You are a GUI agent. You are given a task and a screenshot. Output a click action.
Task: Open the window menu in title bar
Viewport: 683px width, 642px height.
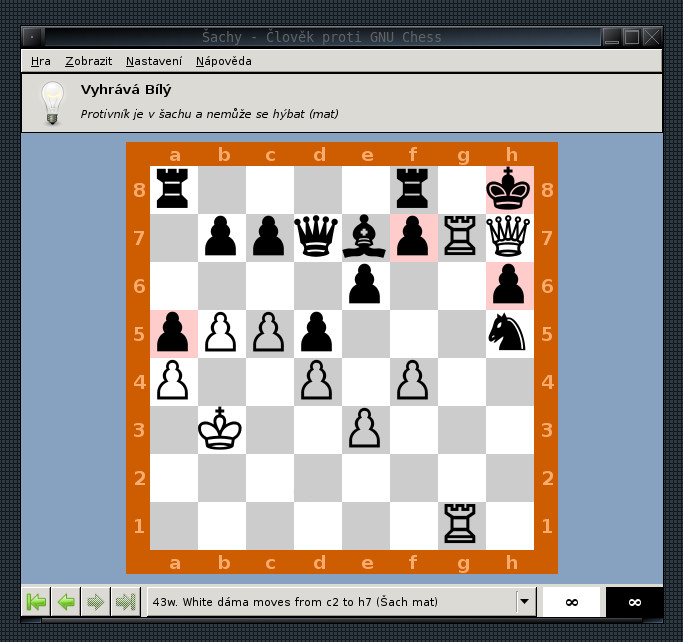click(x=33, y=37)
